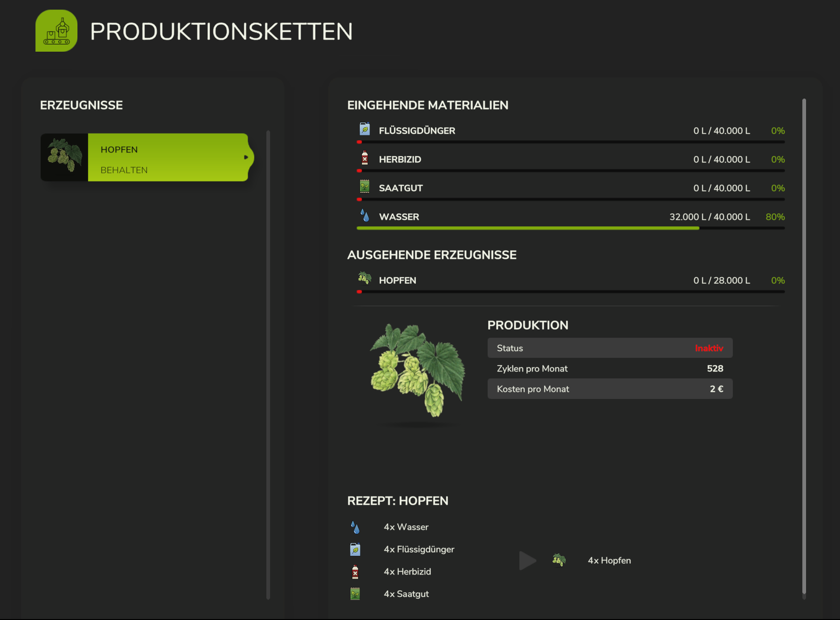
Task: Toggle the Behalten output mode for Hopfen
Action: tap(124, 170)
